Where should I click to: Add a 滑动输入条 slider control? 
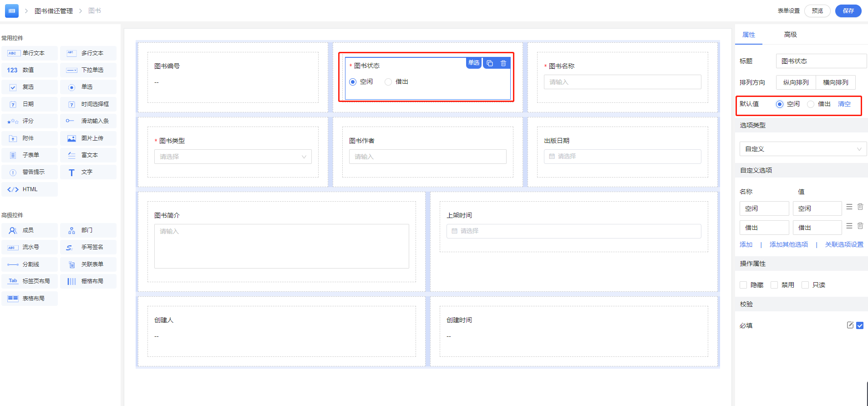[88, 121]
